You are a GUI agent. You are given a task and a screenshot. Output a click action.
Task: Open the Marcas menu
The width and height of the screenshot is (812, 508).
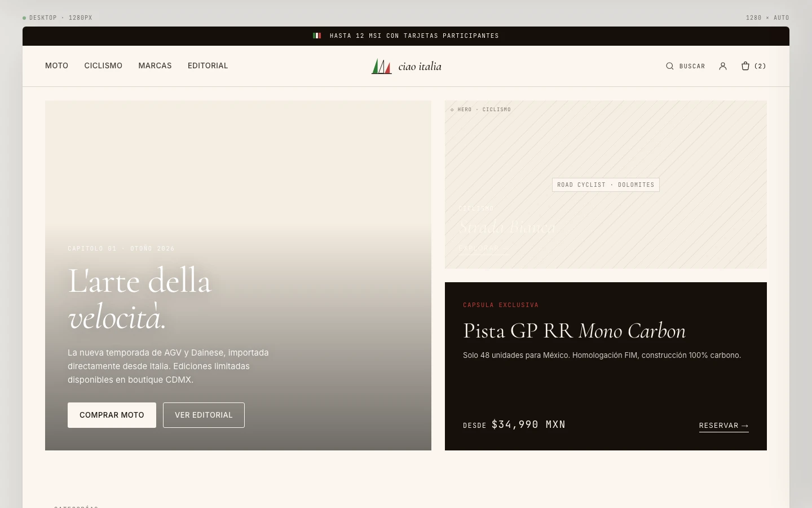click(155, 65)
